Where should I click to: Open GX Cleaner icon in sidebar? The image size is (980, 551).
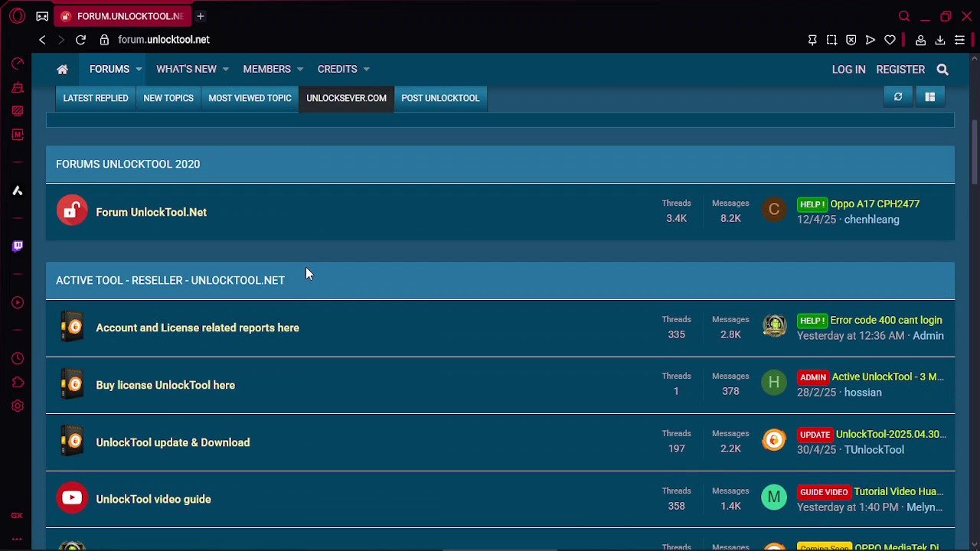click(17, 88)
